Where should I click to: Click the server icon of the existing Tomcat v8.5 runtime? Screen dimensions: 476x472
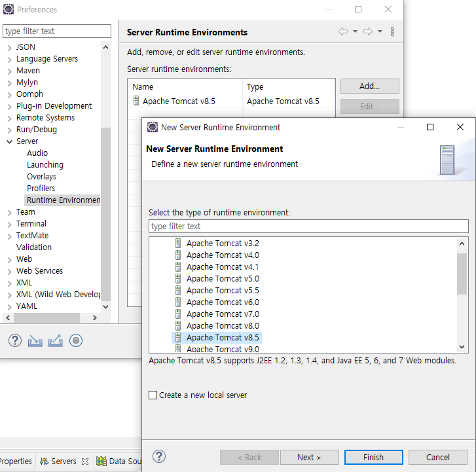coord(136,101)
